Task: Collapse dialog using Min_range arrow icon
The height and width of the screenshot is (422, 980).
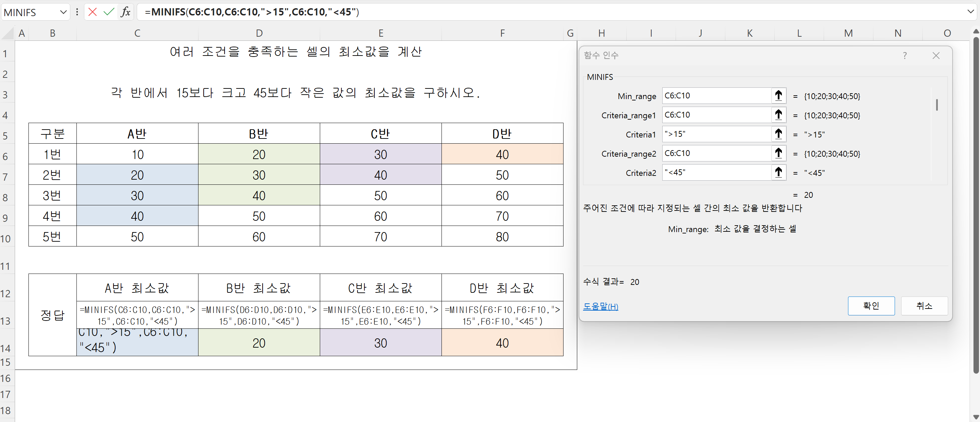Action: [x=778, y=96]
